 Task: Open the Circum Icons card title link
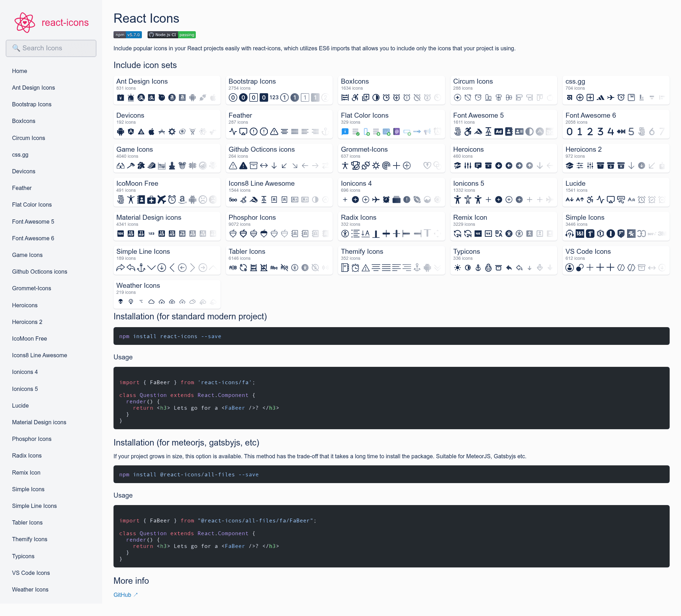pyautogui.click(x=473, y=81)
